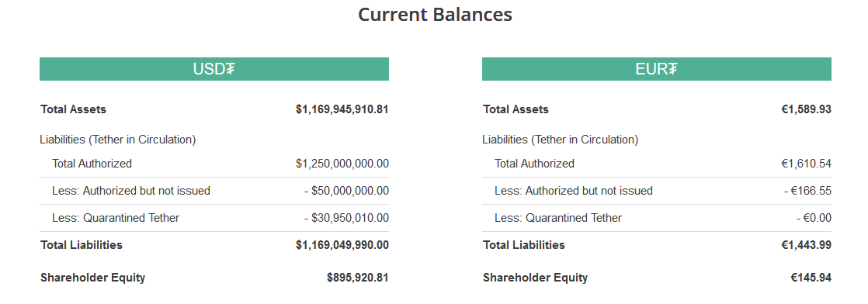Click the EUR Total Authorized amount €1,610.54
This screenshot has width=868, height=304.
(x=806, y=164)
